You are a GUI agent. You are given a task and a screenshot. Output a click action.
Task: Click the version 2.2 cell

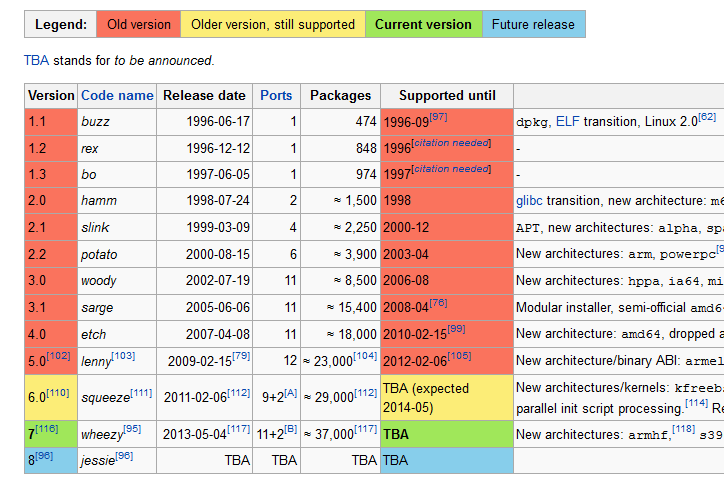(51, 254)
